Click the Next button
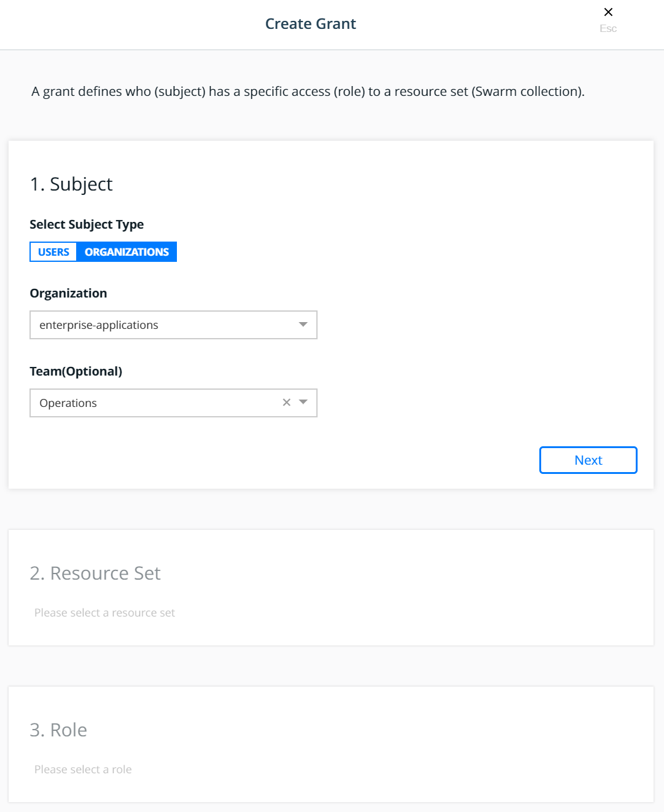Viewport: 664px width, 812px height. tap(588, 460)
